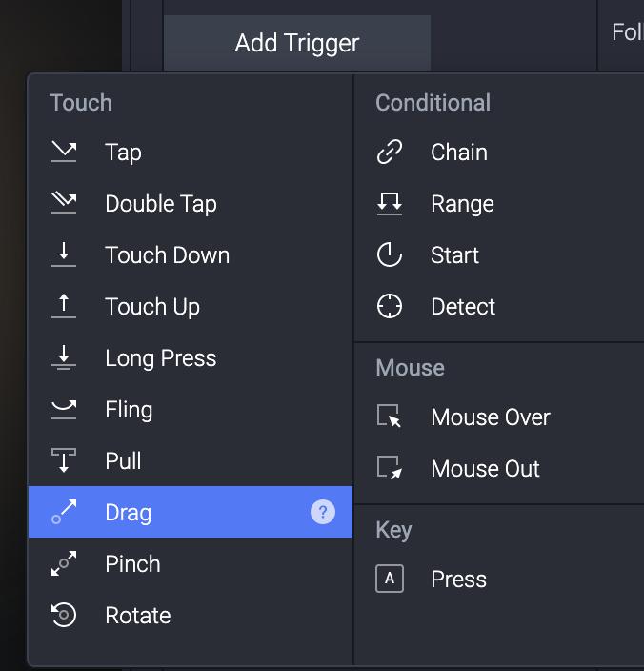Click the Rotate circular icon

pyautogui.click(x=64, y=616)
